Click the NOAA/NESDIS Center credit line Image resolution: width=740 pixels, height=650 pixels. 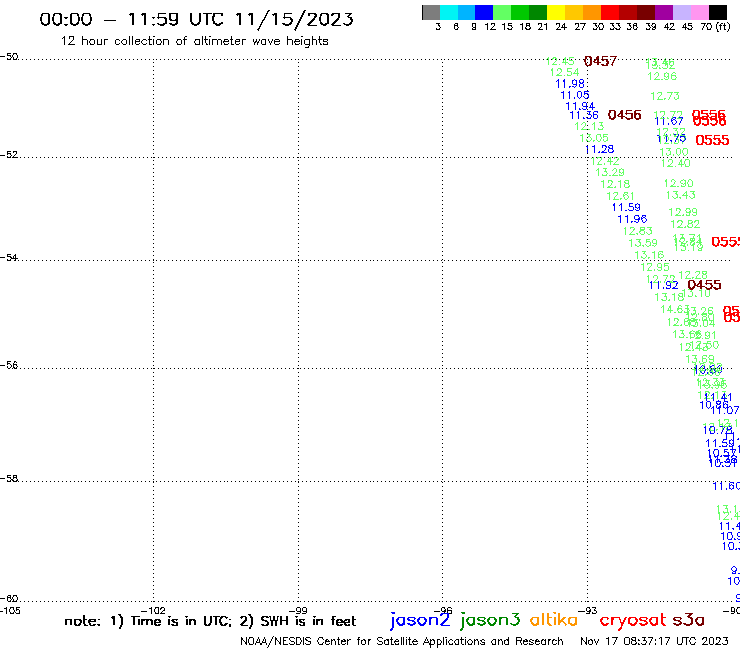point(402,641)
